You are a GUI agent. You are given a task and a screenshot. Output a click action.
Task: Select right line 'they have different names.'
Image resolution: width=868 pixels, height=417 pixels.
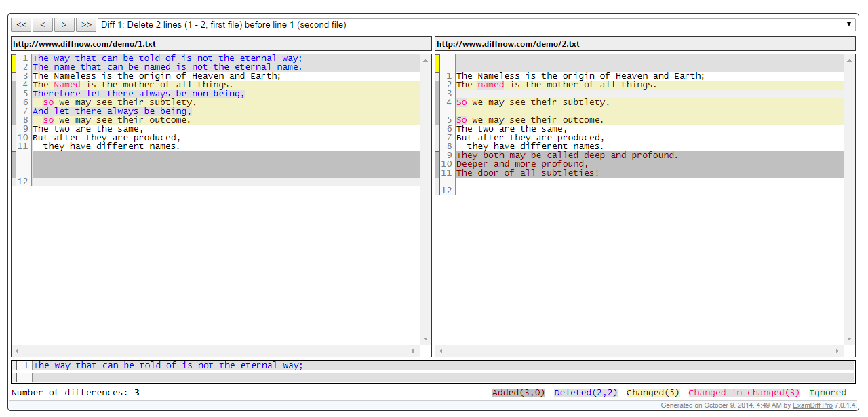point(536,146)
